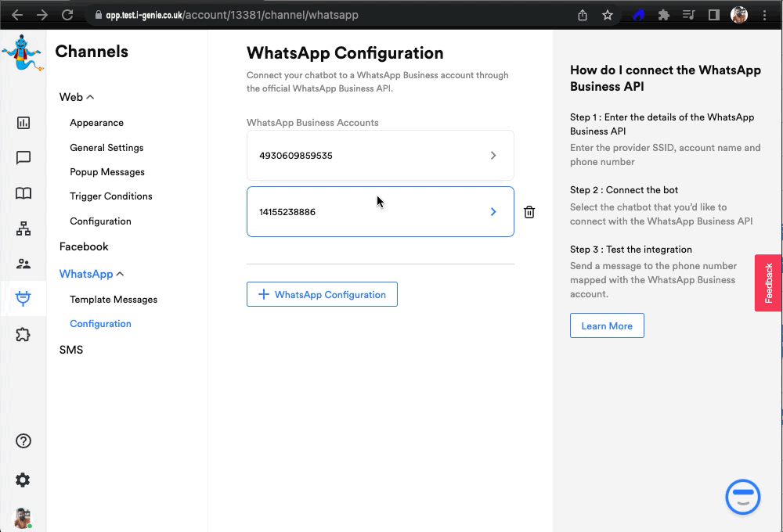Open the integrations puzzle piece icon

click(23, 335)
